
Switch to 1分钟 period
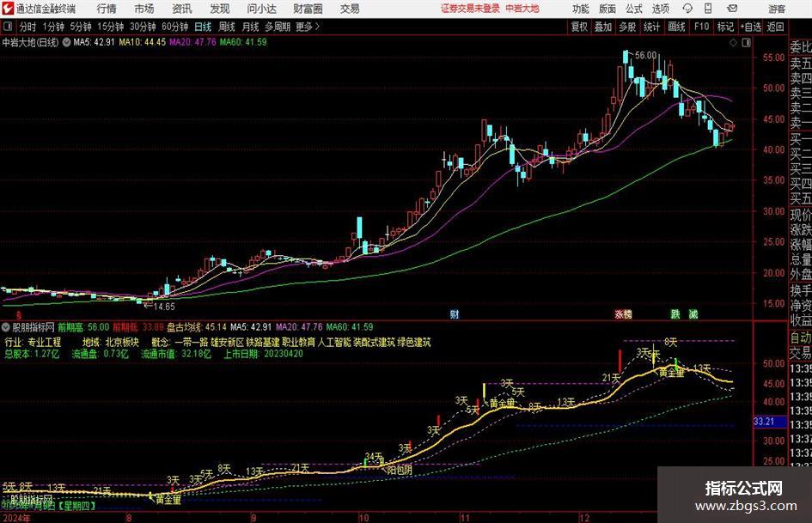click(52, 27)
